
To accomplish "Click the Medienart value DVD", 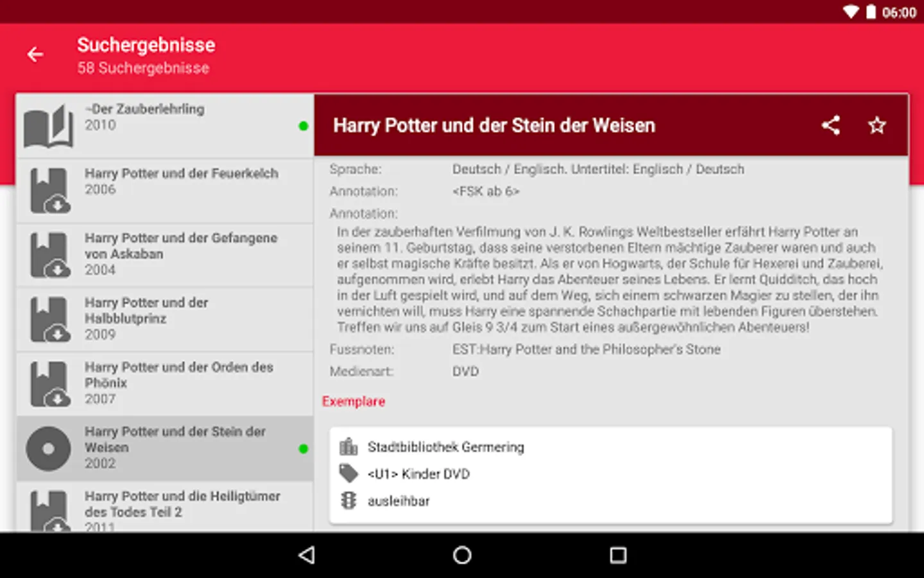I will [465, 371].
